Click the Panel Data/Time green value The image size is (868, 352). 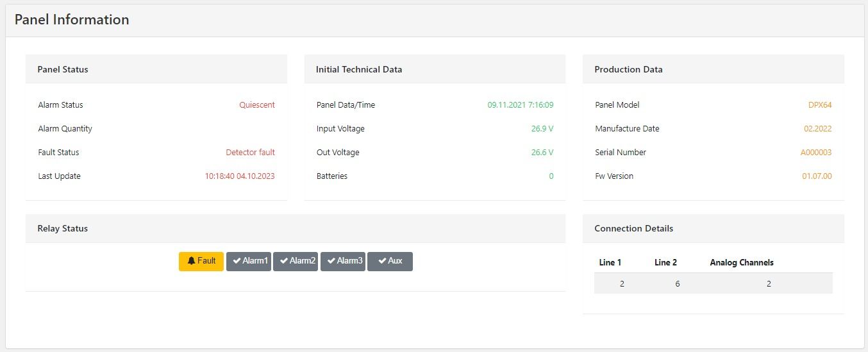pyautogui.click(x=521, y=105)
